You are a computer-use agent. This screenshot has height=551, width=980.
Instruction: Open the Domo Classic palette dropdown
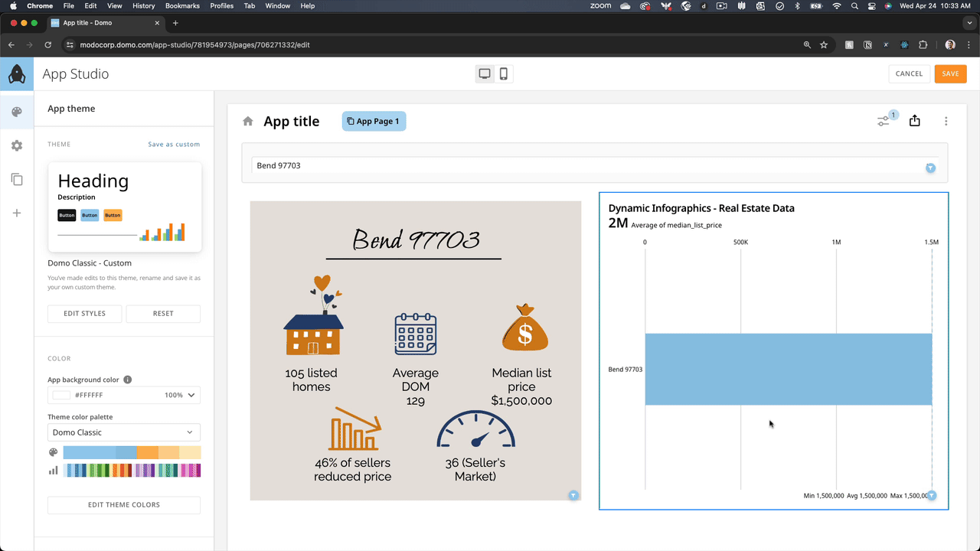[x=124, y=432]
